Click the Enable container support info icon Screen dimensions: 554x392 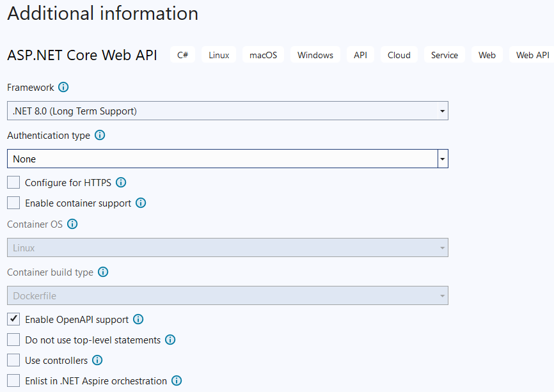[x=141, y=203]
